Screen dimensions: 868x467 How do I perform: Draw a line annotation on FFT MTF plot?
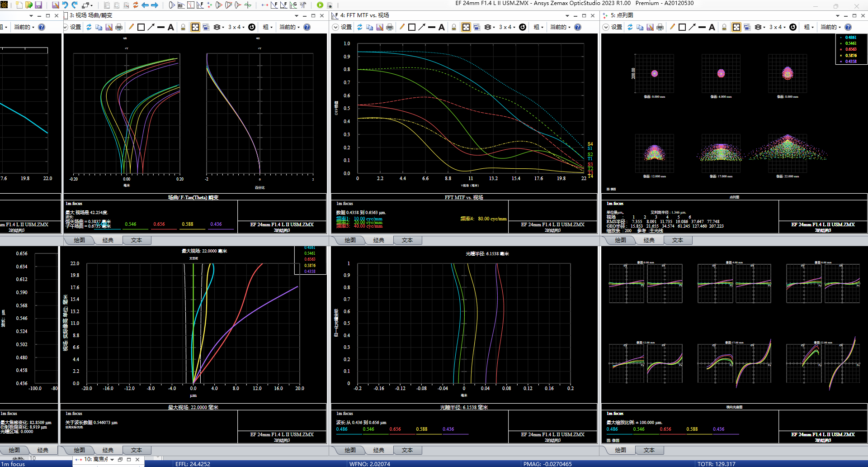(432, 27)
